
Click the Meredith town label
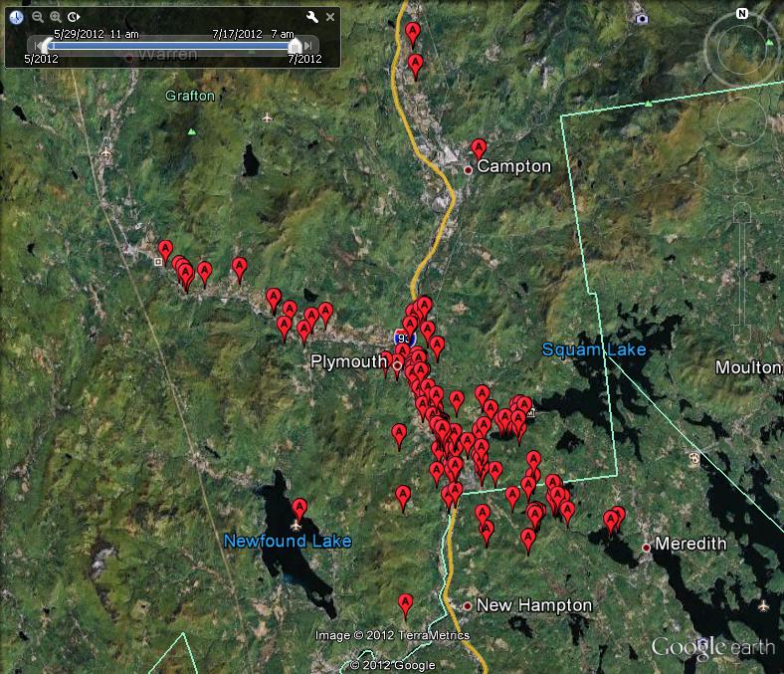coord(690,544)
